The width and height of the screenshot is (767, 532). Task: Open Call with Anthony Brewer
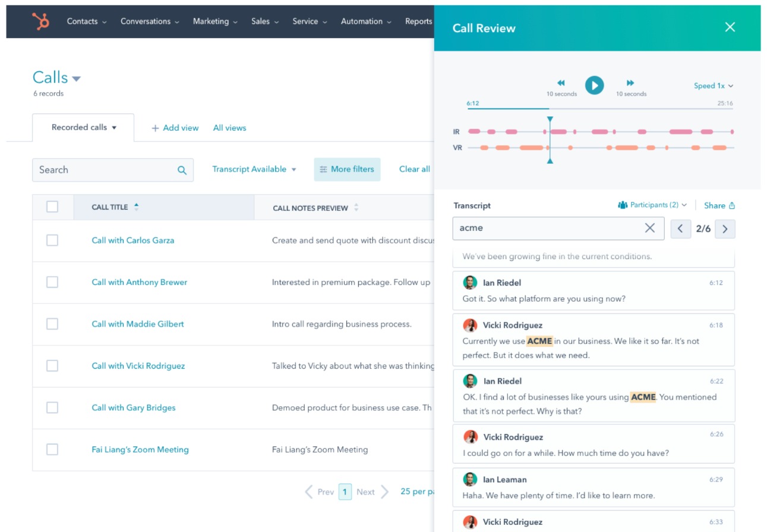tap(140, 282)
